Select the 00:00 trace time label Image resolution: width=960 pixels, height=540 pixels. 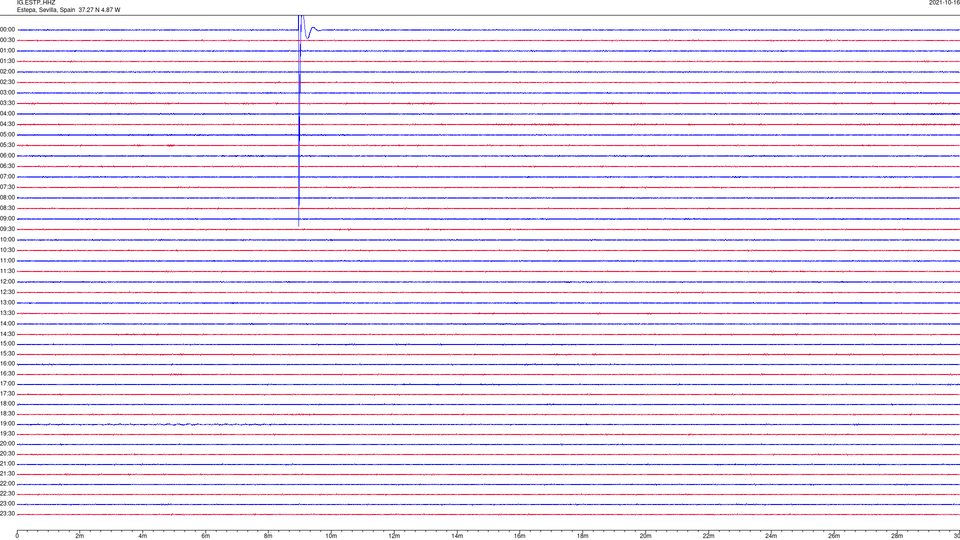(x=7, y=29)
